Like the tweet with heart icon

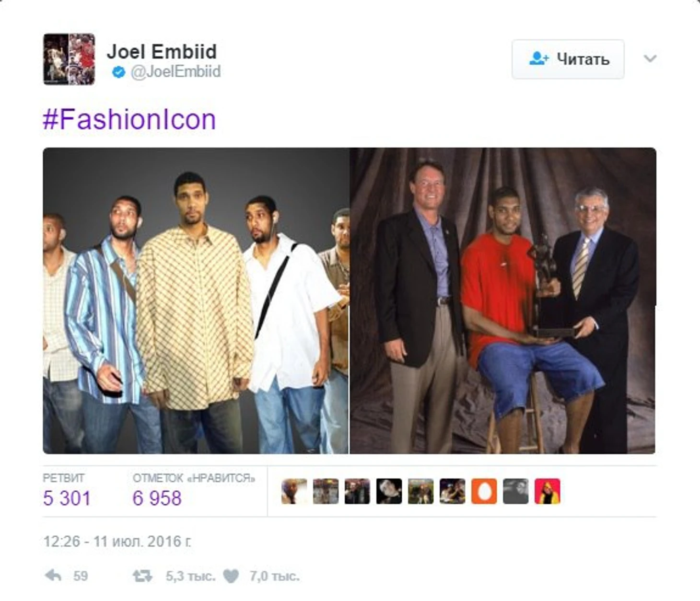pos(231,576)
